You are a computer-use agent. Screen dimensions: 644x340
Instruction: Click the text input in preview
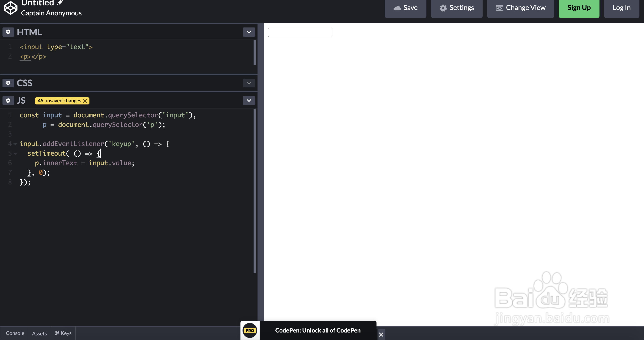[300, 32]
